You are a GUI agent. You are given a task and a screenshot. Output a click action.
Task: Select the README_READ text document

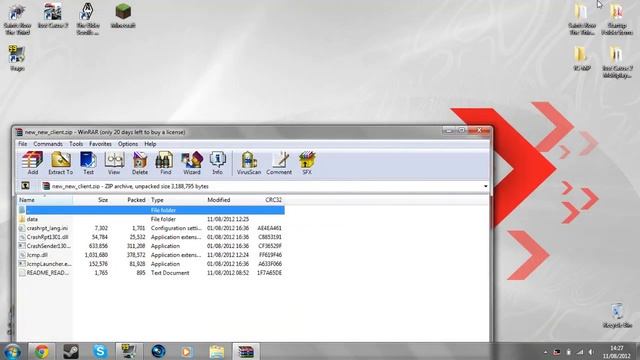point(151,273)
